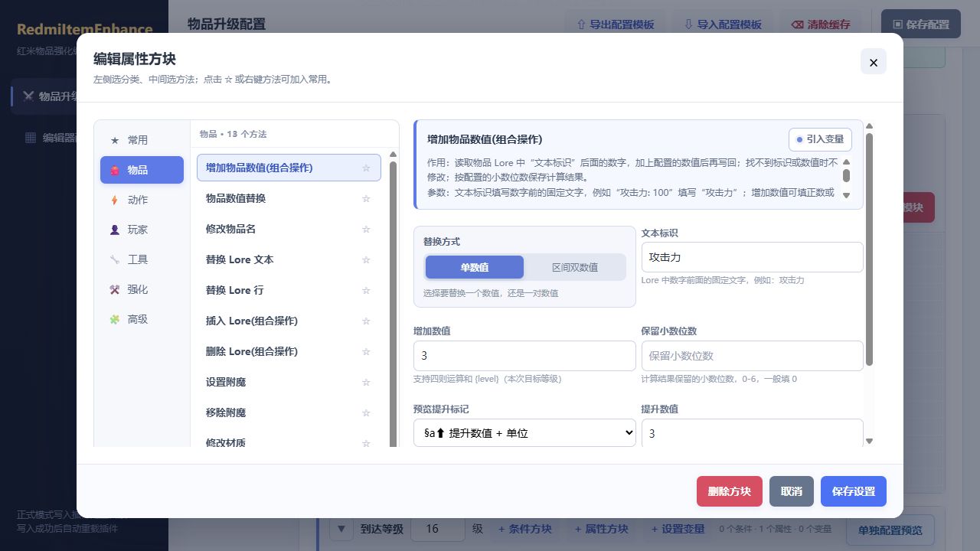Viewport: 980px width, 551px height.
Task: Focus the 到达等级 number field
Action: [x=438, y=529]
